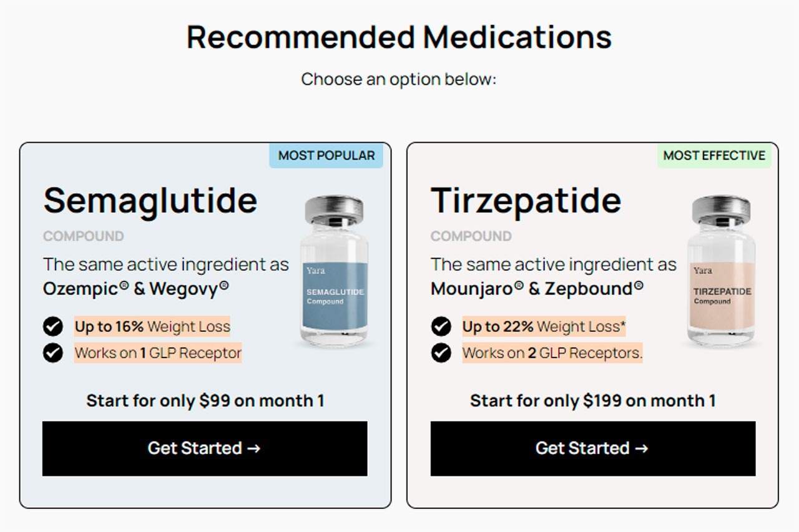Click the Tirzepatide heading
Image resolution: width=799 pixels, height=532 pixels.
(526, 201)
